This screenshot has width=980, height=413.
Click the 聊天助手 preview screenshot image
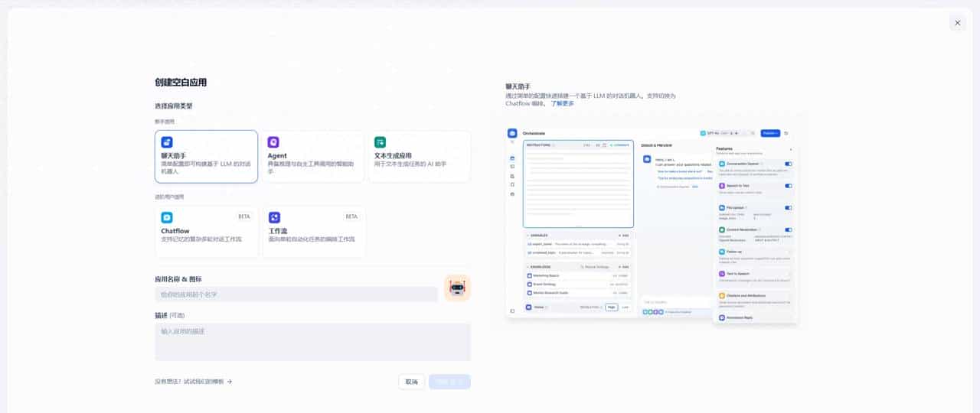(x=652, y=224)
